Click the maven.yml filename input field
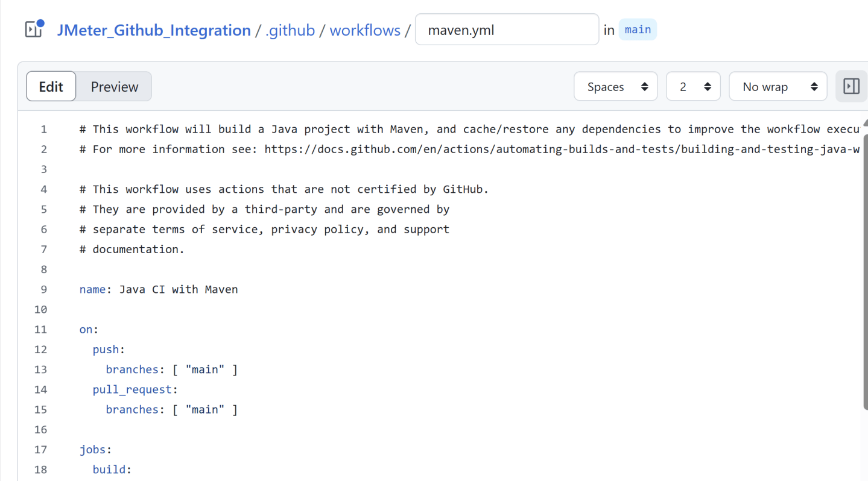 (507, 30)
